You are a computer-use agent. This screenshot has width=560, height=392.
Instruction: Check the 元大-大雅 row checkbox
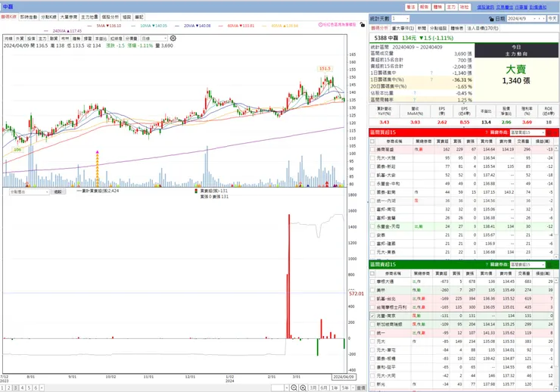tap(372, 158)
